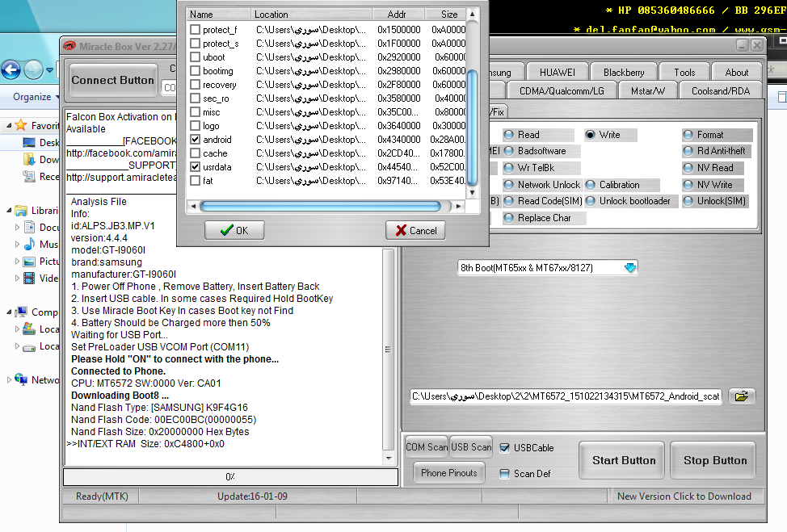The image size is (787, 532).
Task: Click the Miracle Box title bar logo icon
Action: point(69,46)
